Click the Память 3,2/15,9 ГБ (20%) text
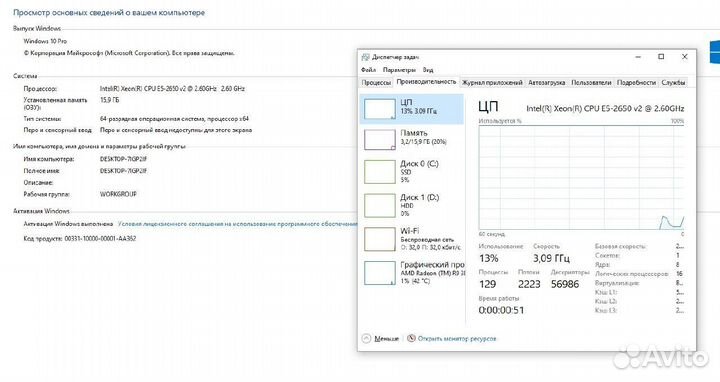This screenshot has height=382, width=720. 423,137
